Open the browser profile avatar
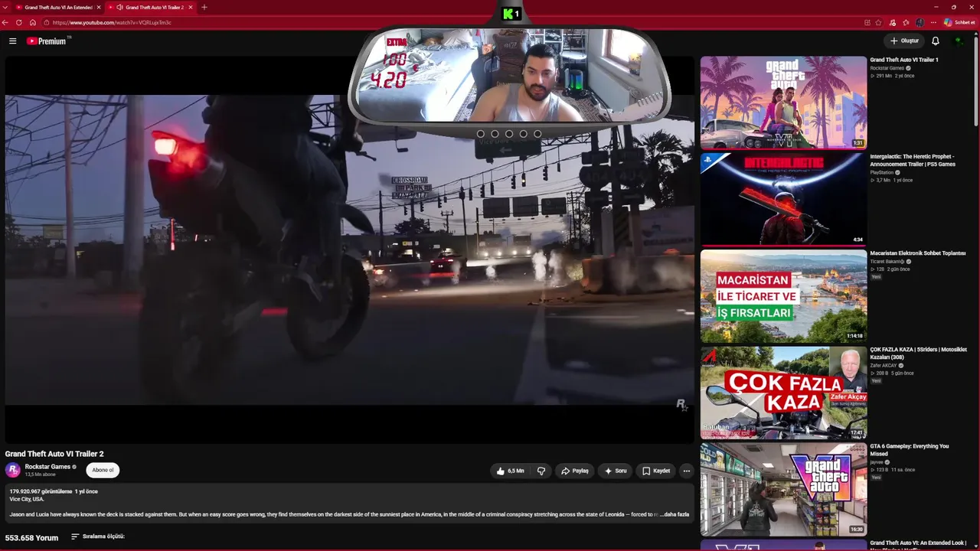Image resolution: width=980 pixels, height=551 pixels. pyautogui.click(x=920, y=22)
